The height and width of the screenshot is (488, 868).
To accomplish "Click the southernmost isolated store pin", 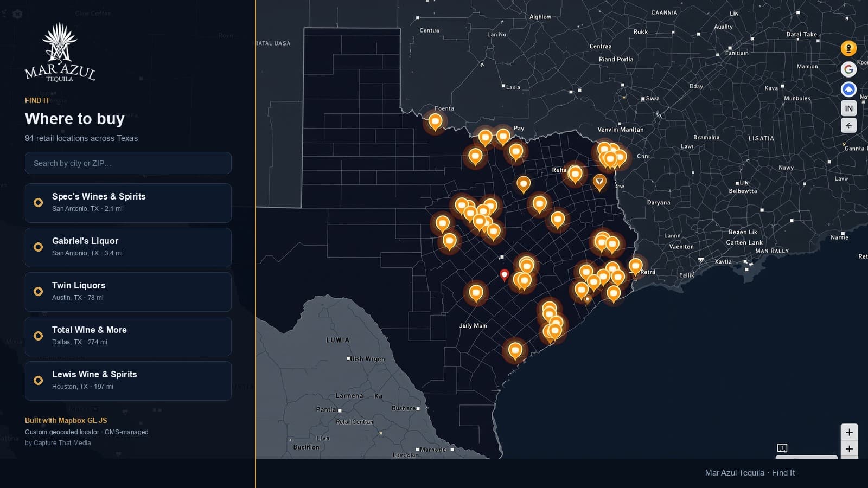I will (515, 351).
